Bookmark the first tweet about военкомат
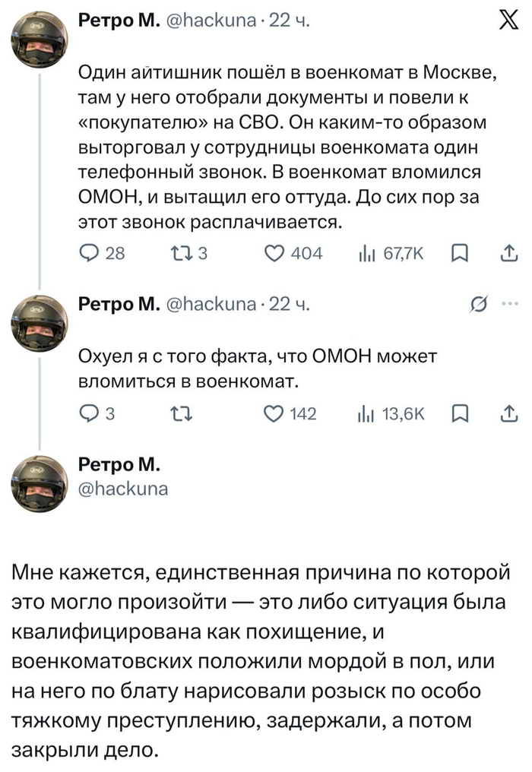 459,254
